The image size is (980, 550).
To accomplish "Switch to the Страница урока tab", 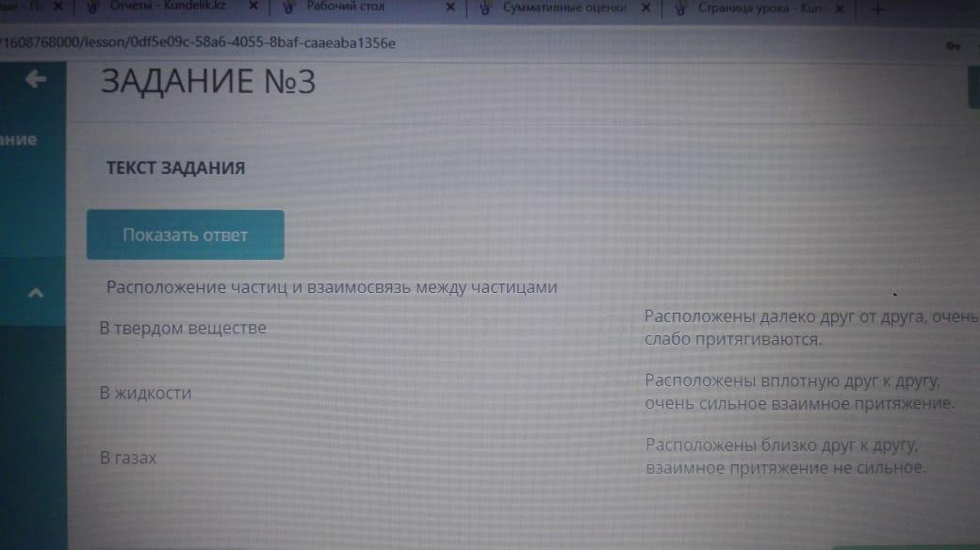I will point(759,8).
